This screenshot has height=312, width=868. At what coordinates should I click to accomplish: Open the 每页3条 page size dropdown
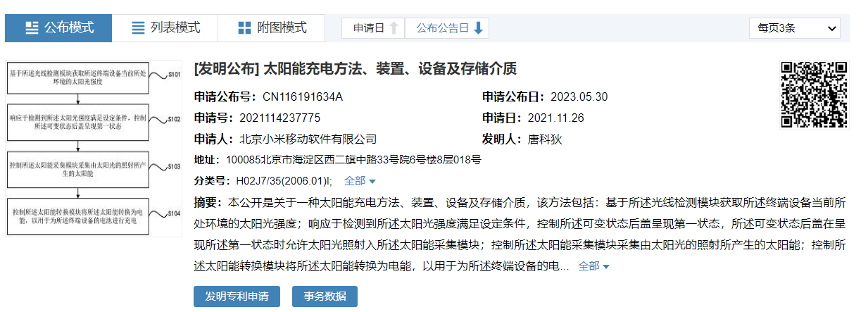tap(795, 28)
